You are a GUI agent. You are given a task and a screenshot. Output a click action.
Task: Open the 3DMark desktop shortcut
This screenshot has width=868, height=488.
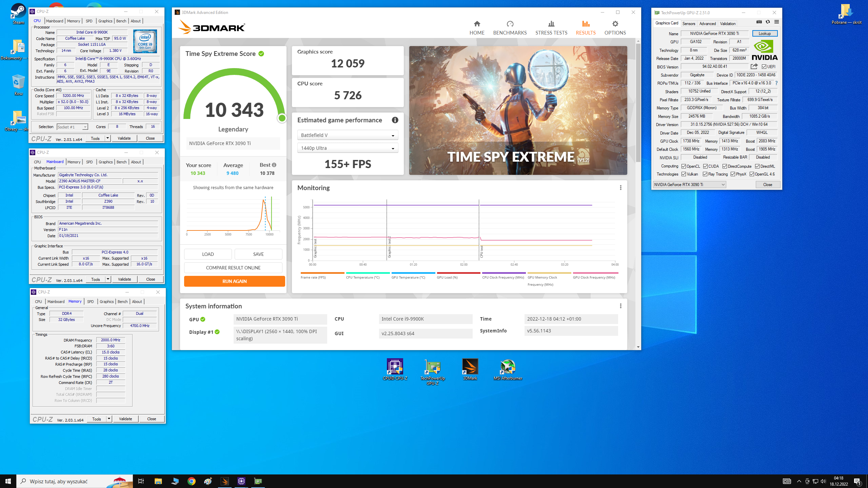470,369
